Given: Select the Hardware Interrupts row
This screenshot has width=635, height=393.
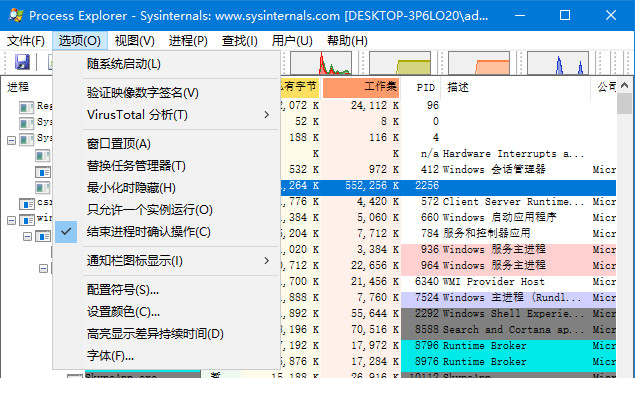Looking at the screenshot, I should (448, 154).
